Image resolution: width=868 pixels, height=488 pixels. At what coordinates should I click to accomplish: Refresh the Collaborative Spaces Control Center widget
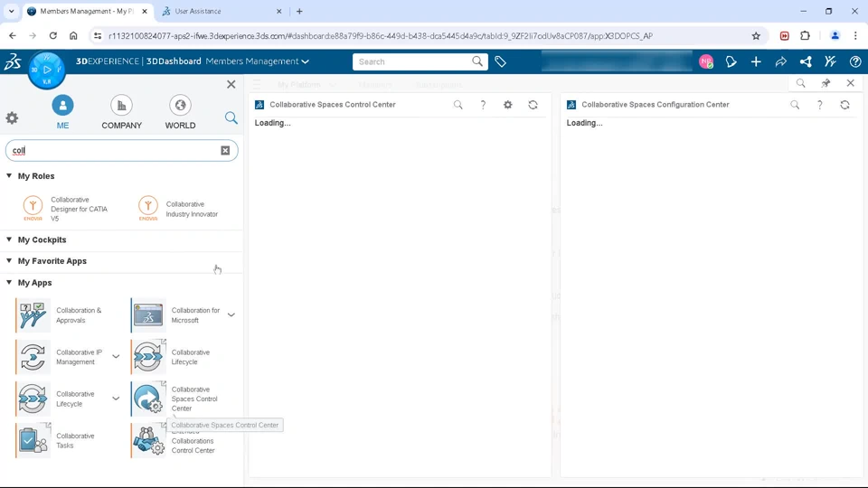(x=533, y=105)
